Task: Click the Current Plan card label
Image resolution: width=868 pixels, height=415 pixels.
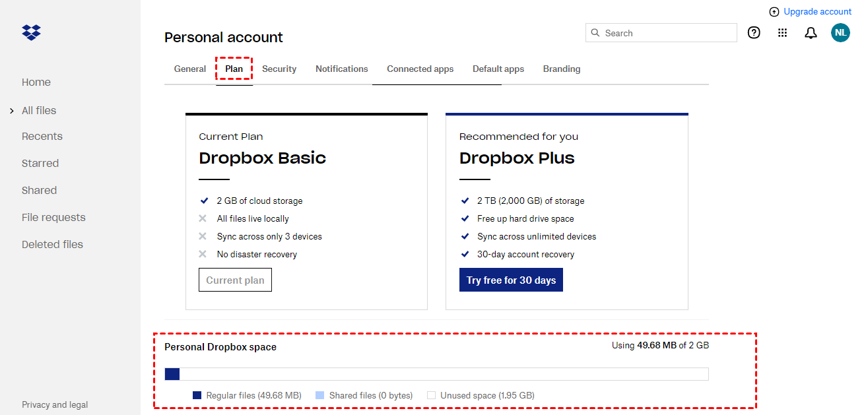Action: pyautogui.click(x=231, y=137)
